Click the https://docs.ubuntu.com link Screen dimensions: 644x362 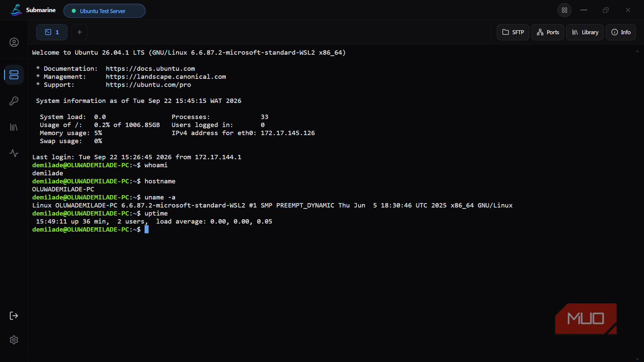[x=150, y=69]
